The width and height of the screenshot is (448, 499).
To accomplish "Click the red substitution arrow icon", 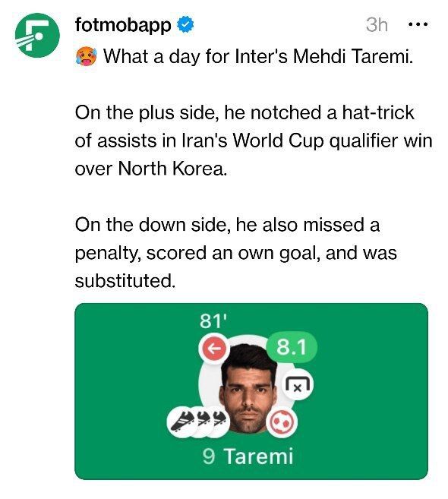I will pos(213,348).
